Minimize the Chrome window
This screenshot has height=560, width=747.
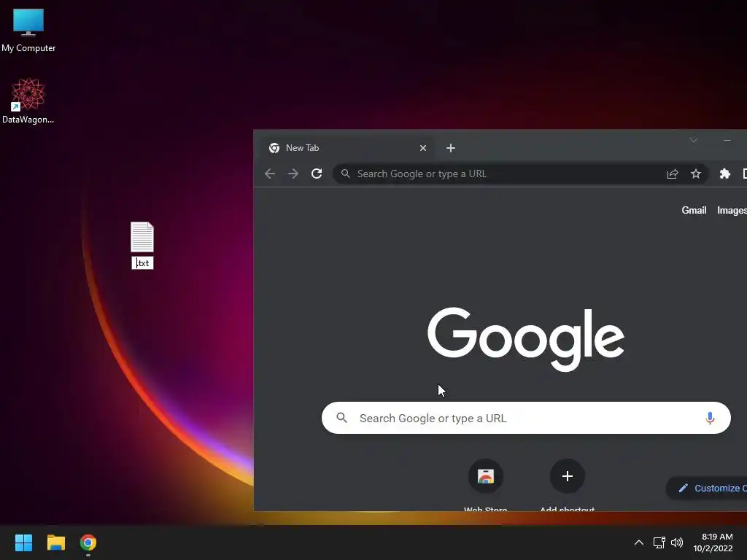(x=727, y=140)
